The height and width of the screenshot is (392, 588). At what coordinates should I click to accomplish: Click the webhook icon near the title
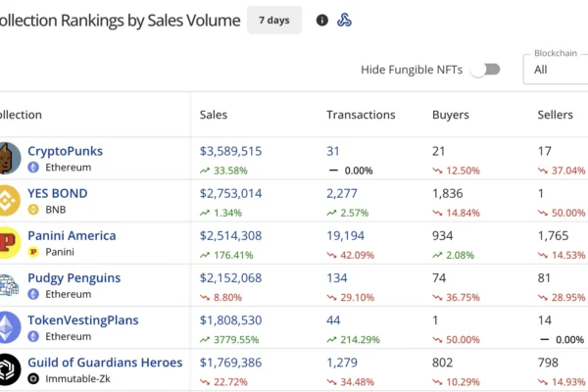[344, 20]
